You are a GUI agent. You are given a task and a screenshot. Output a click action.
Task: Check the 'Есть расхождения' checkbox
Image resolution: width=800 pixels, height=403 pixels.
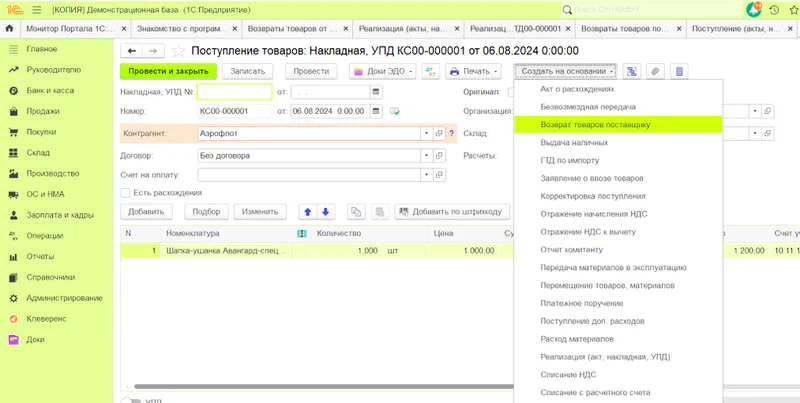pos(125,193)
